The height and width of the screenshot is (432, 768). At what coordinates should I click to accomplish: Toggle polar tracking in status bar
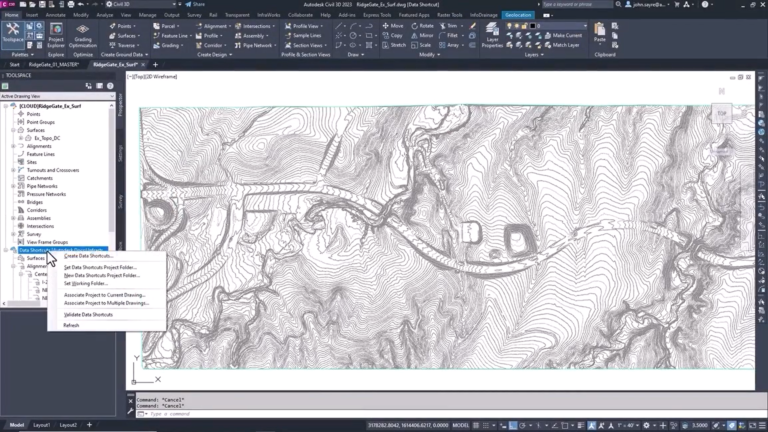[x=523, y=425]
